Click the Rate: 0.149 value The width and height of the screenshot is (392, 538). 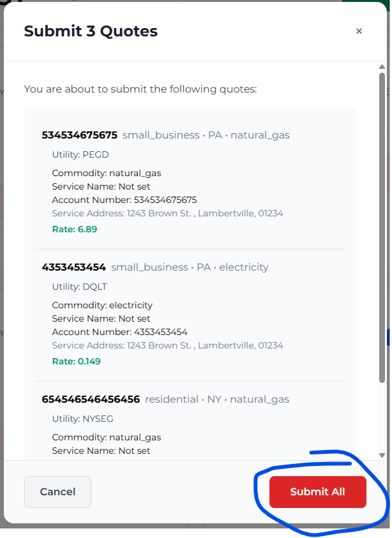[x=76, y=361]
